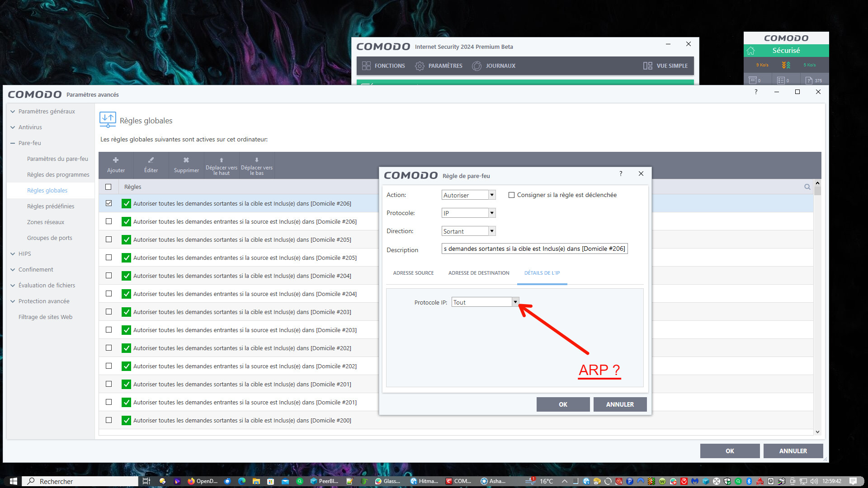
Task: Check the incoming Domicile #206 rule checkbox
Action: pos(108,221)
